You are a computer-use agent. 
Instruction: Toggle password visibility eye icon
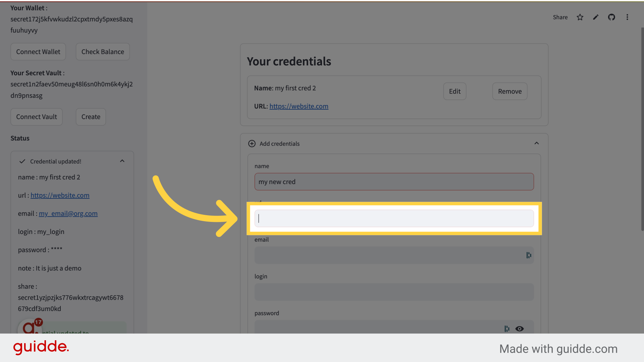[x=520, y=328]
